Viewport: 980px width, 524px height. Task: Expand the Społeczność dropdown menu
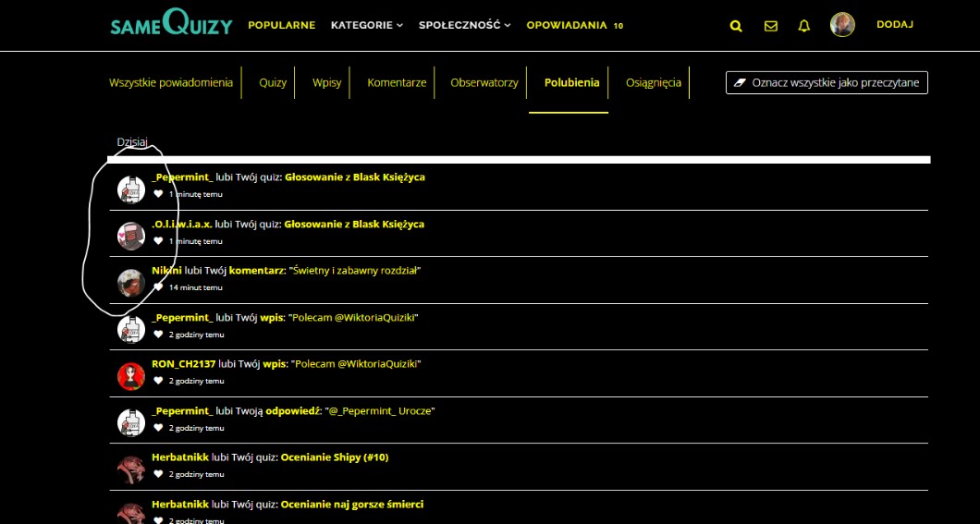point(464,25)
